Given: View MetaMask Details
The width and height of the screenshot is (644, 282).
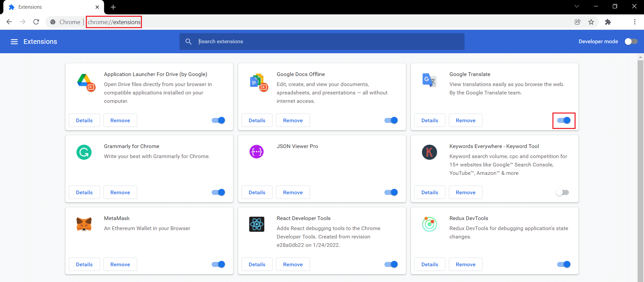Looking at the screenshot, I should coord(84,264).
